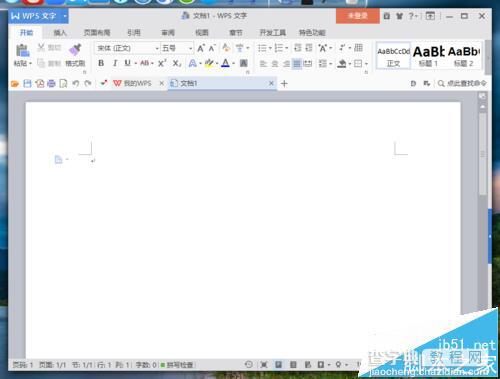Toggle Superscript formatting
Image resolution: width=500 pixels, height=379 pixels.
pos(162,63)
